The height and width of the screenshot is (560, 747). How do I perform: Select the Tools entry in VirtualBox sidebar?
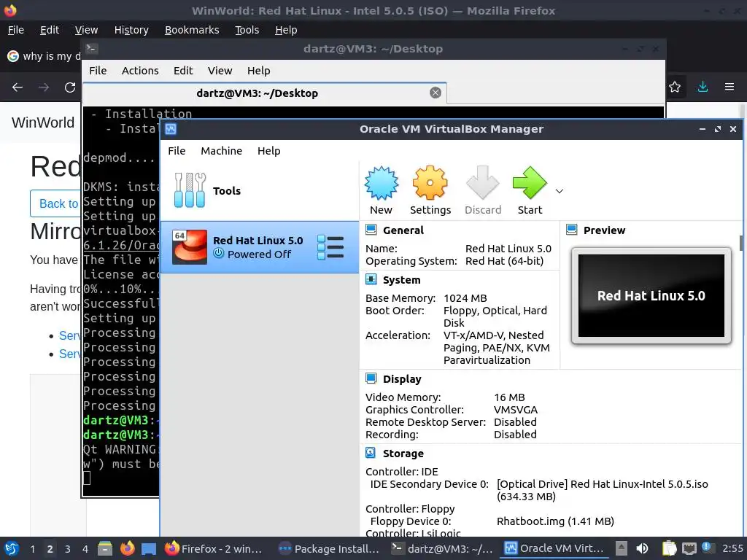(x=260, y=190)
